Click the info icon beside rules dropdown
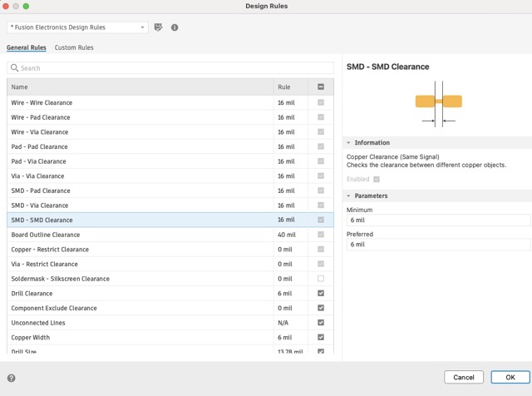The width and height of the screenshot is (532, 396). tap(175, 27)
